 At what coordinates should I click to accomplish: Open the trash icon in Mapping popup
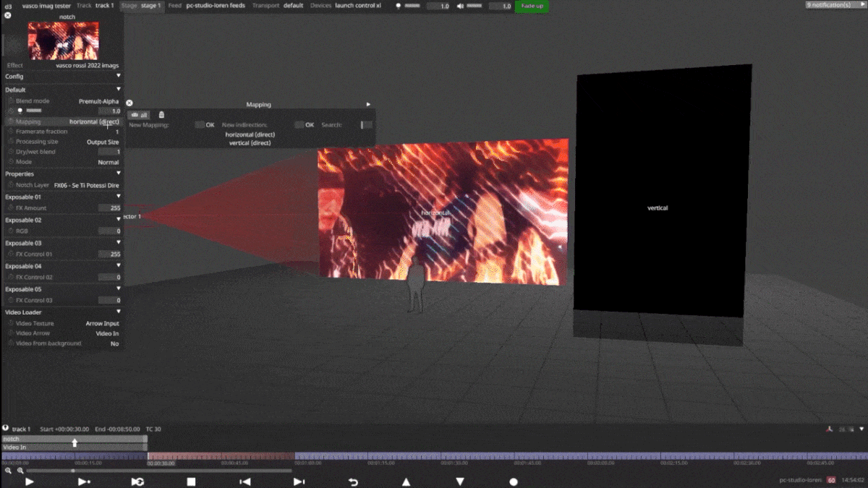pos(161,115)
